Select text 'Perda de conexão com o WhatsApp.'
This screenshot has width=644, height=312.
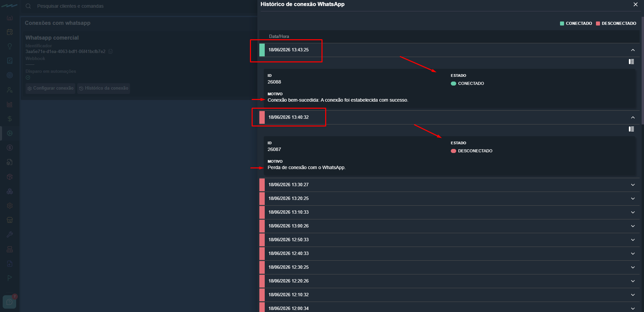[306, 167]
